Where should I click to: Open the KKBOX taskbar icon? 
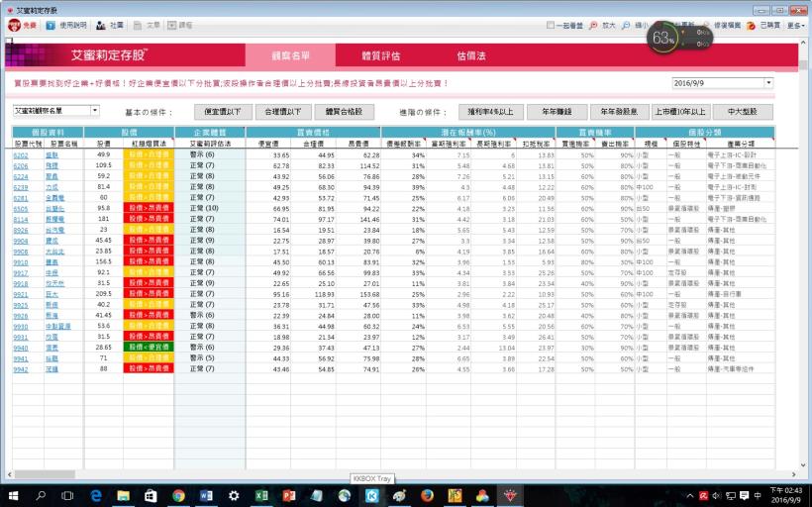pyautogui.click(x=371, y=495)
